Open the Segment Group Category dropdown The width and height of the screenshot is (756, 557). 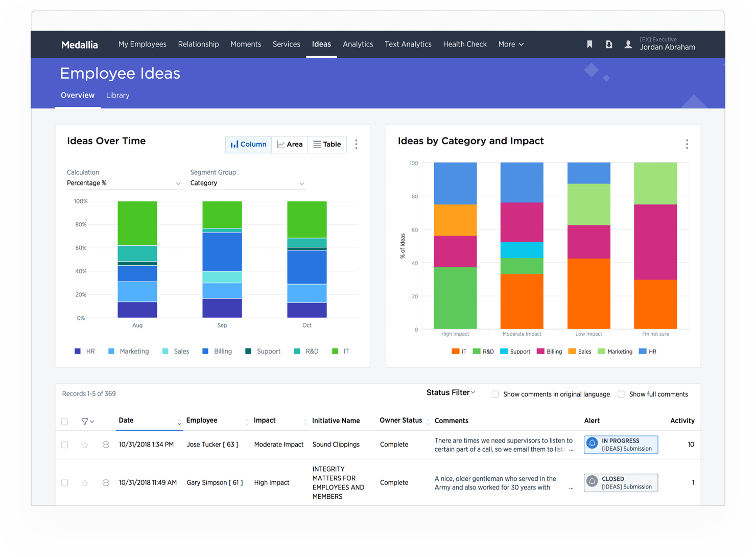pos(248,183)
